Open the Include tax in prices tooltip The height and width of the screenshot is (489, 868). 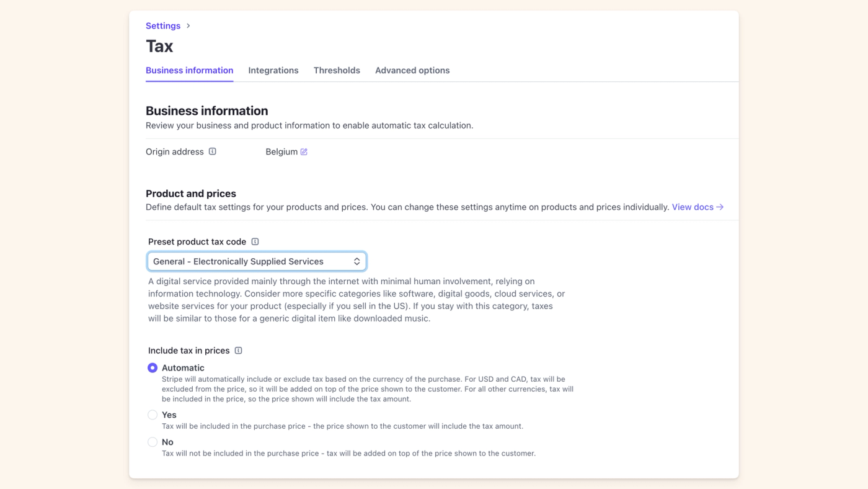238,350
